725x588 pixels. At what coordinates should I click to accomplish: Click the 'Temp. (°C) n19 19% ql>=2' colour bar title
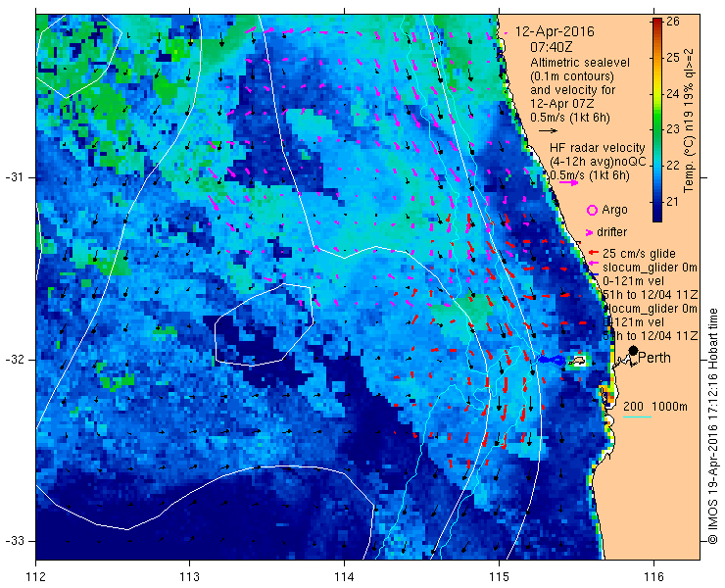coord(690,121)
